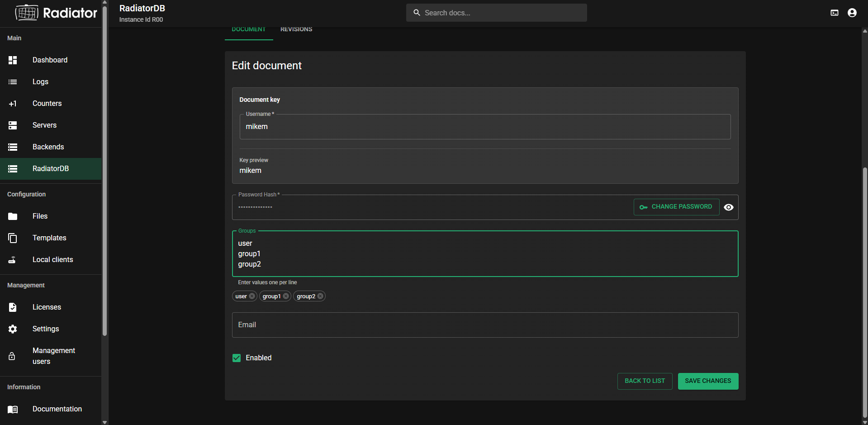Click the Management users lock icon
The width and height of the screenshot is (868, 425).
pos(13,356)
